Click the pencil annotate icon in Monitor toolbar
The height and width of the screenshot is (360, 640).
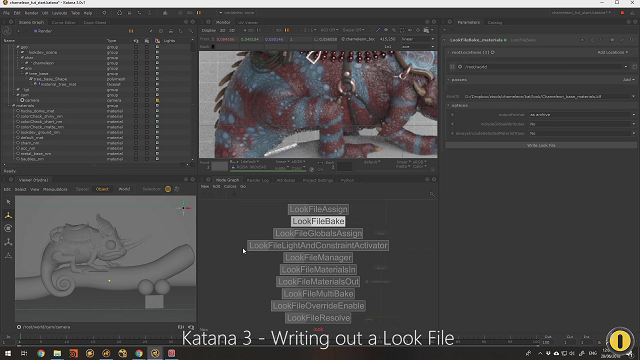click(x=378, y=30)
